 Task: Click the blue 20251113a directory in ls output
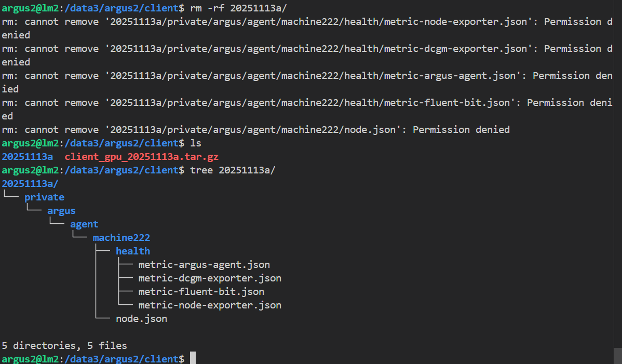click(x=27, y=157)
